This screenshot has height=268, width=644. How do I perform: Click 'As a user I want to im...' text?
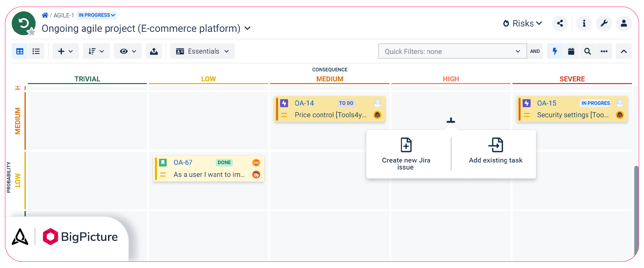[209, 175]
